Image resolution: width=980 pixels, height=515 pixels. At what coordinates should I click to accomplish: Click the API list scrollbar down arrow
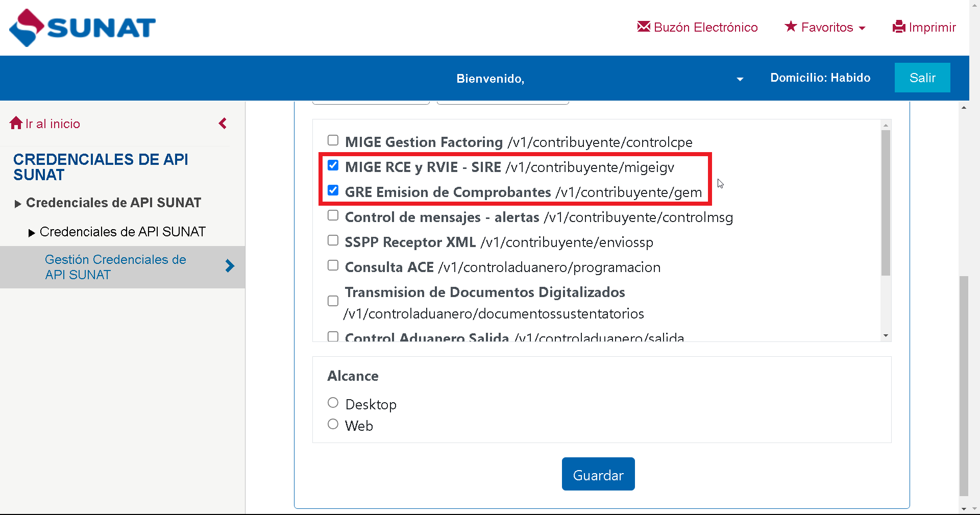pyautogui.click(x=886, y=336)
